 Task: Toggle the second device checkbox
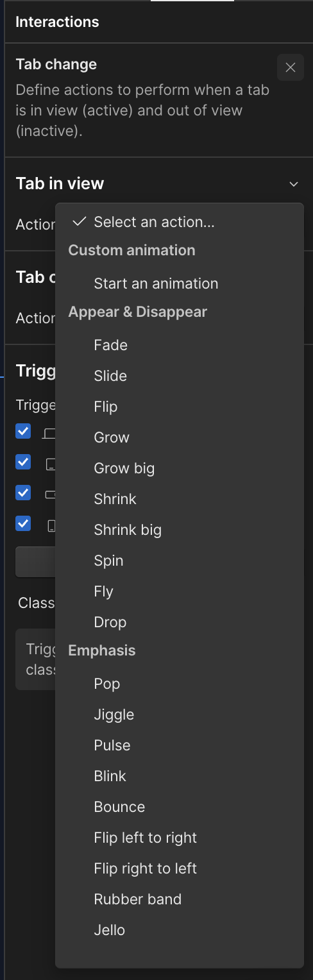(x=23, y=462)
